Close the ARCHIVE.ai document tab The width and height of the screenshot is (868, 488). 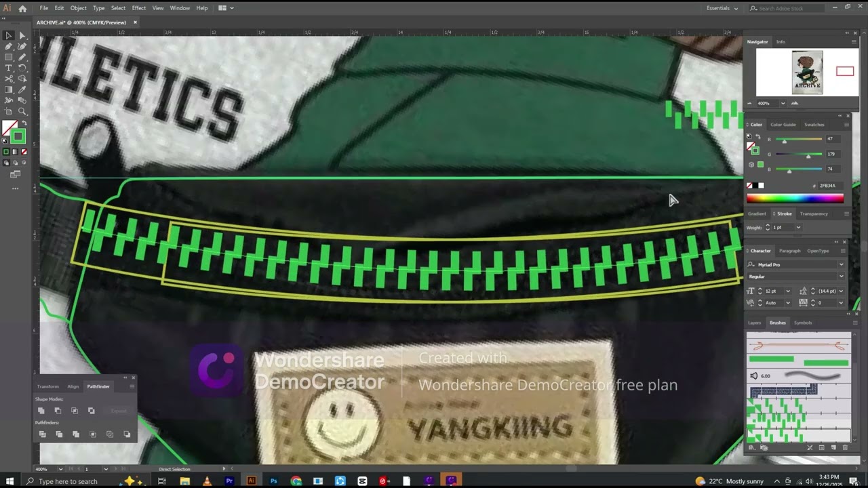pos(135,22)
